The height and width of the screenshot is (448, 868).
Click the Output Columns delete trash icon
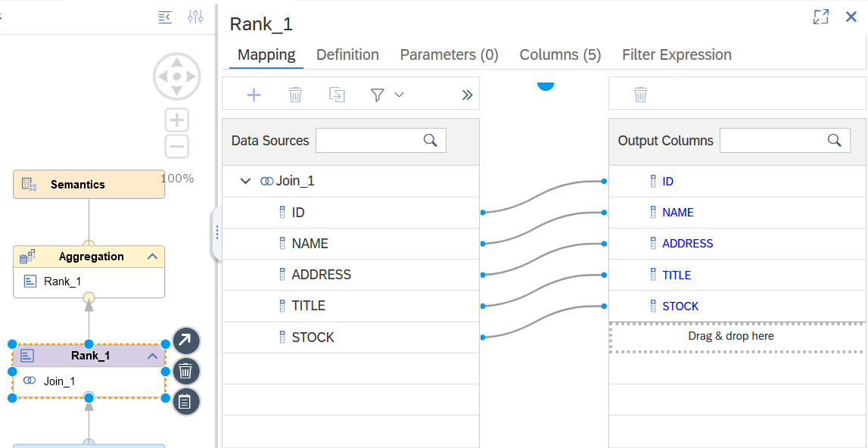coord(640,95)
